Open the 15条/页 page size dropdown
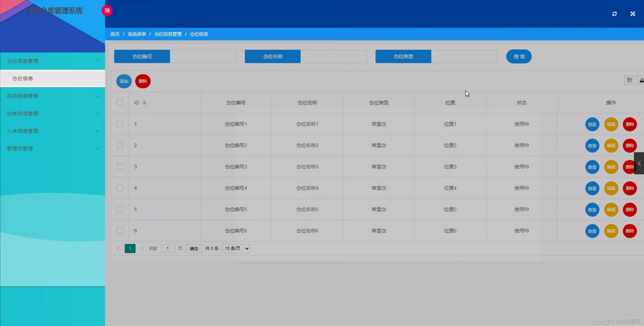 click(x=236, y=248)
